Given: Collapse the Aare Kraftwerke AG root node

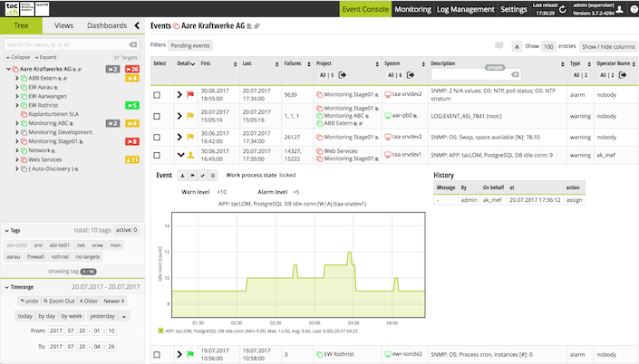Looking at the screenshot, I should point(8,69).
